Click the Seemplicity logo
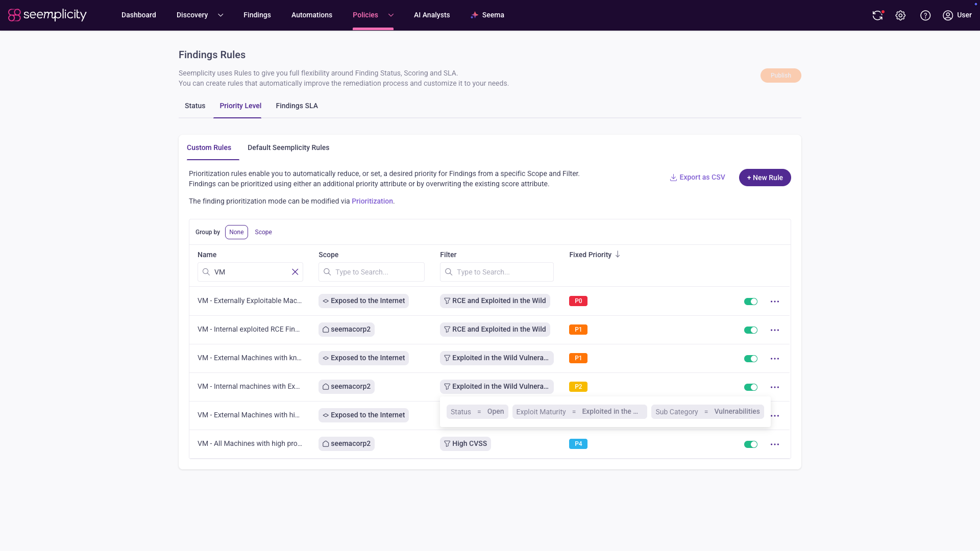The height and width of the screenshot is (551, 980). [x=47, y=15]
